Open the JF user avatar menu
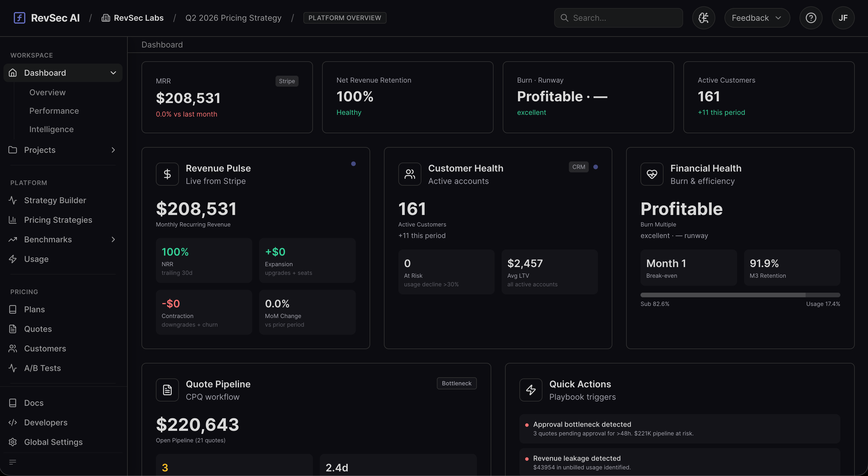Image resolution: width=868 pixels, height=476 pixels. pos(843,18)
